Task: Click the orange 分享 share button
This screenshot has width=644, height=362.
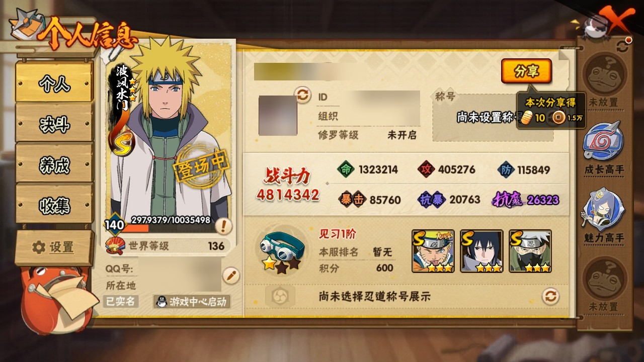Action: pyautogui.click(x=526, y=71)
